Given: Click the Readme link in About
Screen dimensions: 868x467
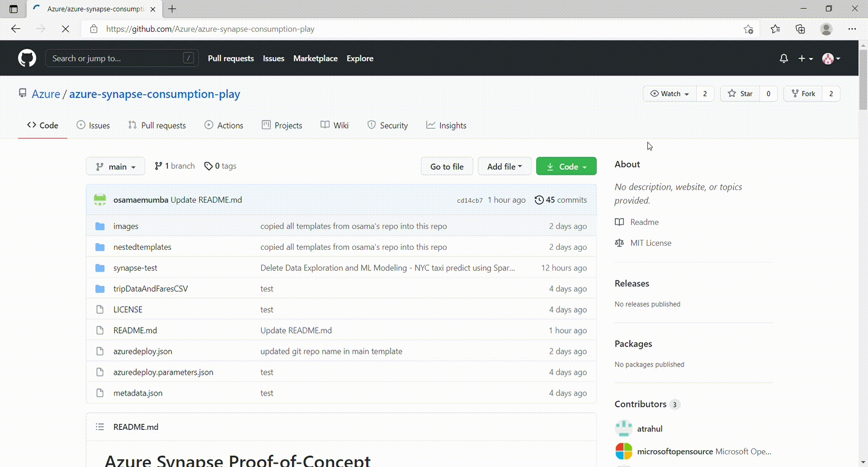Looking at the screenshot, I should [645, 222].
